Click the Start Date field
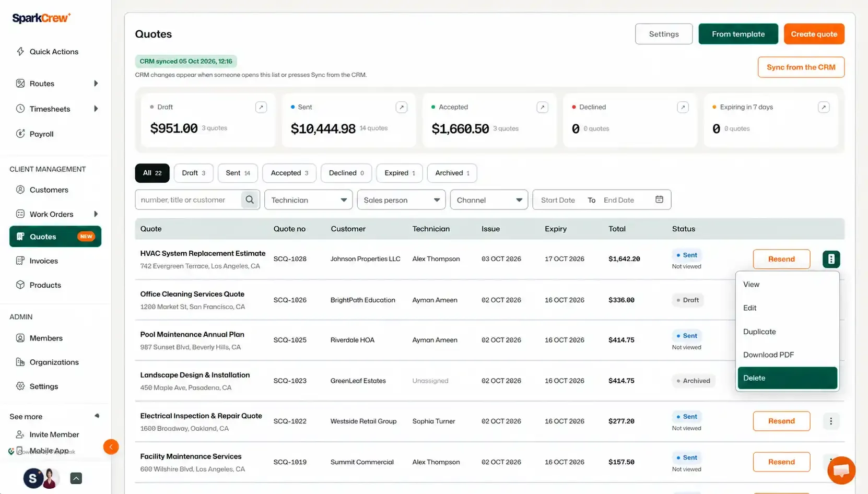Viewport: 868px width, 494px height. pos(558,200)
